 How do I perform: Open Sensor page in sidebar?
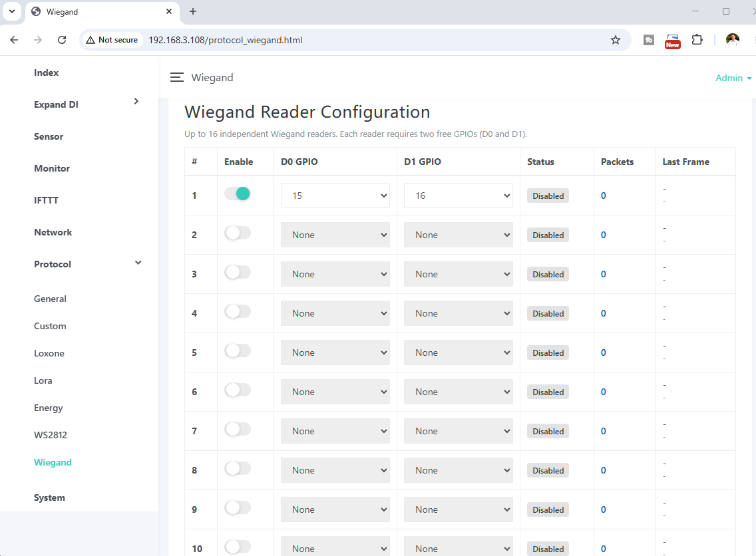[x=49, y=136]
